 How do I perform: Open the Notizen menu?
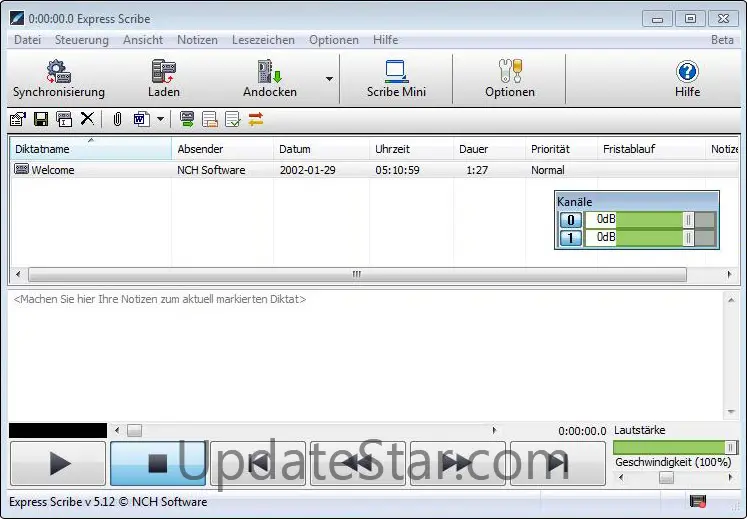coord(197,40)
